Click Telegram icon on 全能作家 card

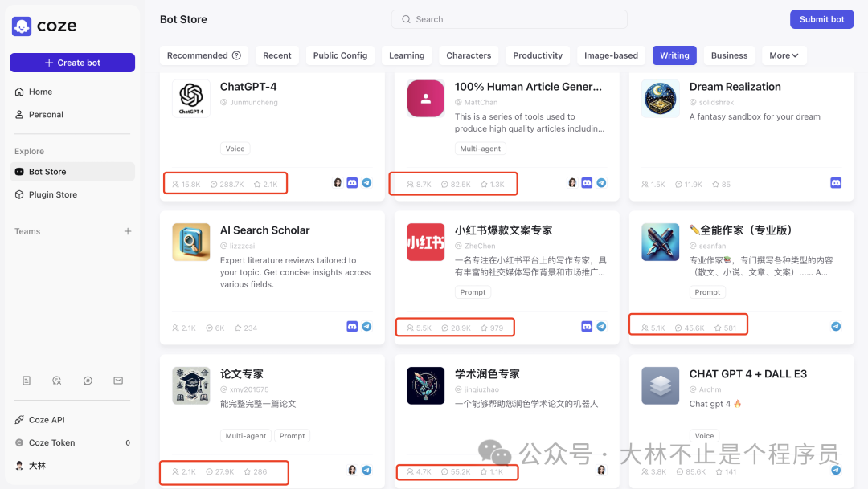coord(836,326)
